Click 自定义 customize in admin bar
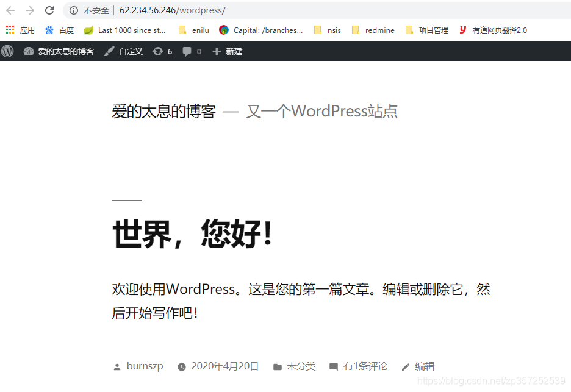This screenshot has height=392, width=571. pyautogui.click(x=123, y=51)
